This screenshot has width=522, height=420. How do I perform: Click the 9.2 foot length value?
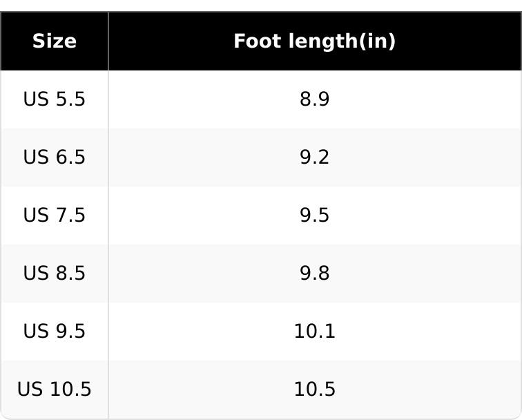pyautogui.click(x=315, y=157)
